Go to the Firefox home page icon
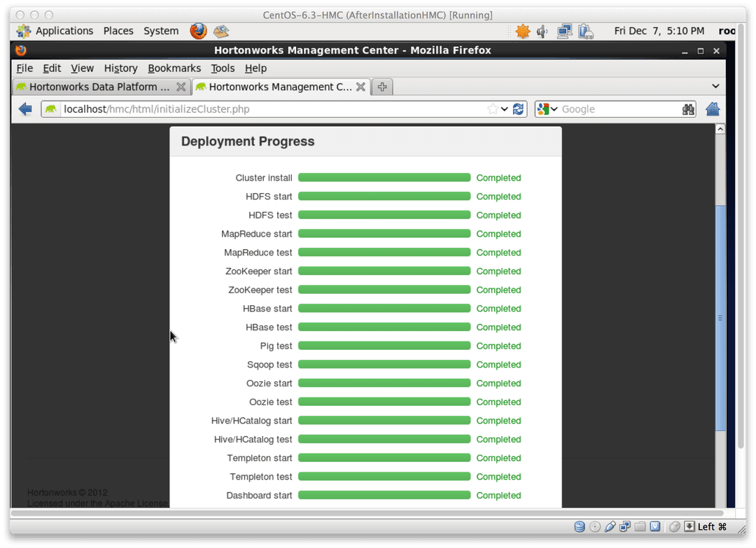The image size is (756, 548). pyautogui.click(x=713, y=109)
